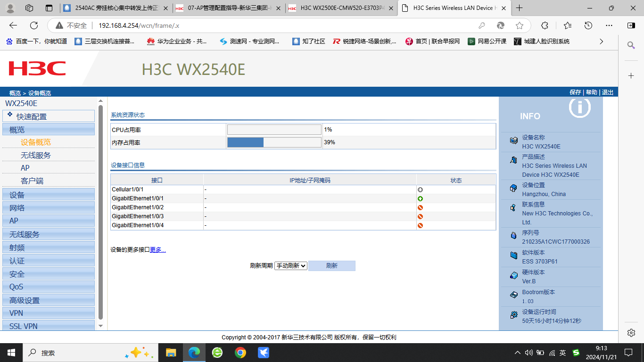This screenshot has width=644, height=362.
Task: Click the GigabitEthernet1/0/3 status icon
Action: 420,216
